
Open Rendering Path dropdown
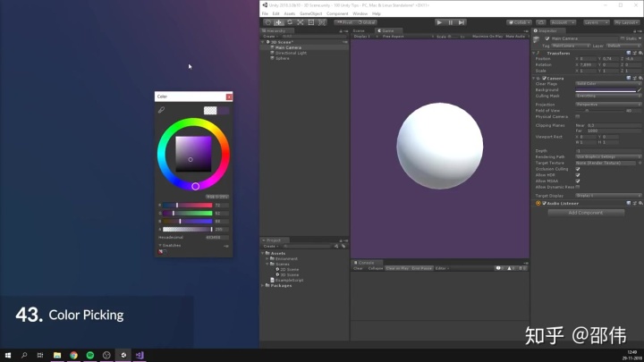click(x=608, y=156)
